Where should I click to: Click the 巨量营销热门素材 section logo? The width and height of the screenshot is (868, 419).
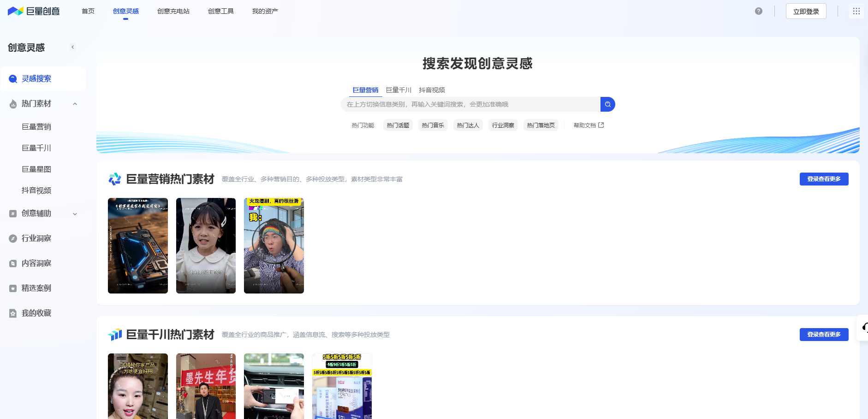[115, 179]
